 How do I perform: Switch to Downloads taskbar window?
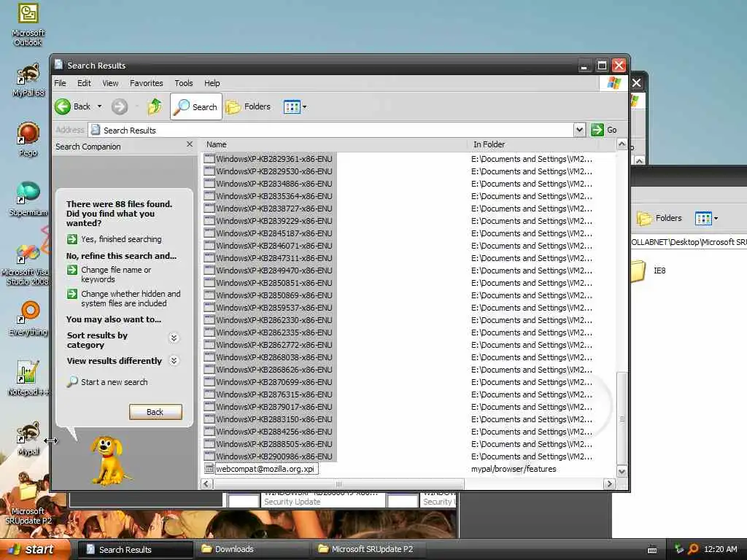tap(252, 549)
